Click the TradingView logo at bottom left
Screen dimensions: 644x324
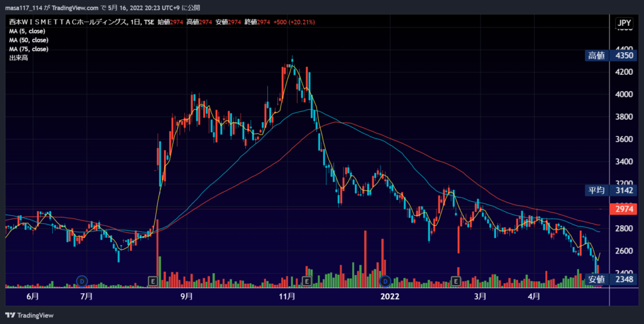click(x=30, y=315)
